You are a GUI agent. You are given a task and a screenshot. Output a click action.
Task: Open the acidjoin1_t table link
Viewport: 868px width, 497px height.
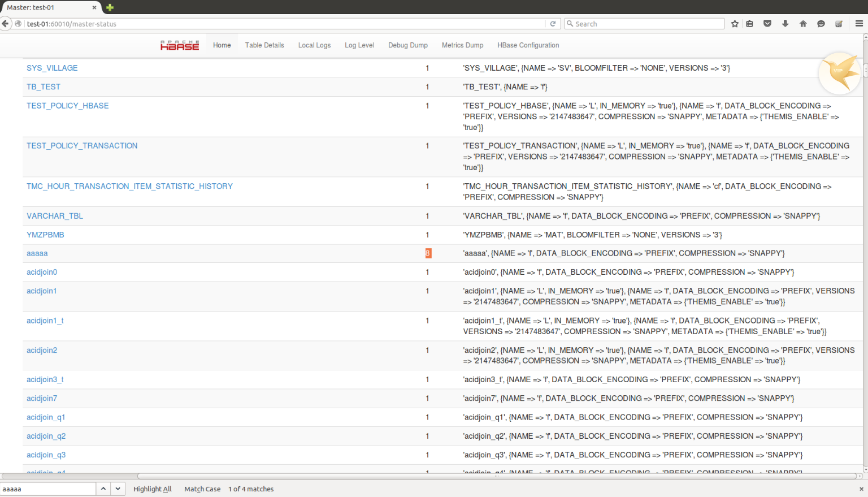[x=45, y=321]
